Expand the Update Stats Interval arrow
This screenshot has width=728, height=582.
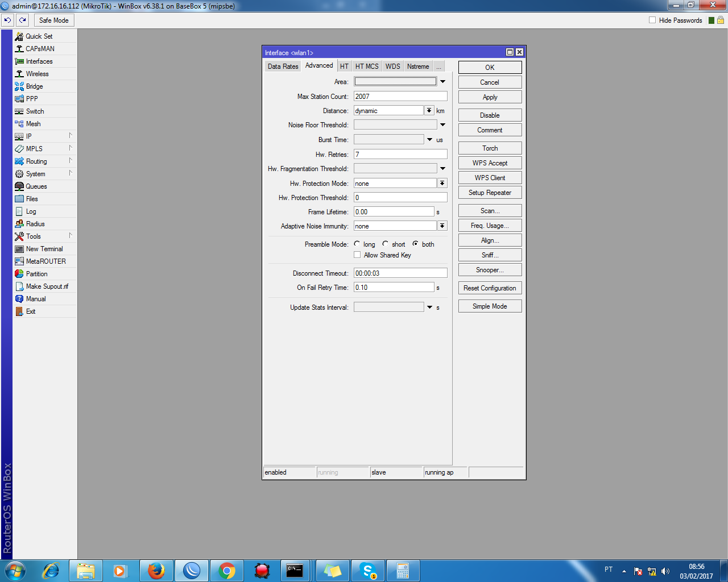point(429,307)
